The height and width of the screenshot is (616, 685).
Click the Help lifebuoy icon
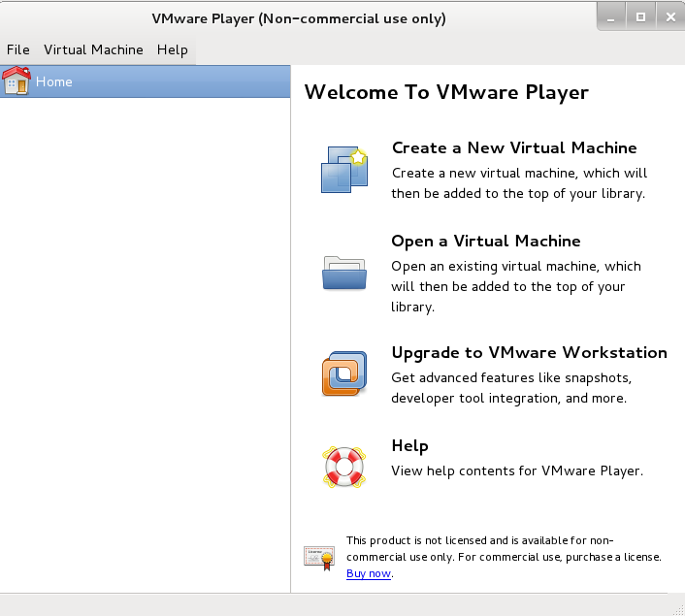pos(344,467)
